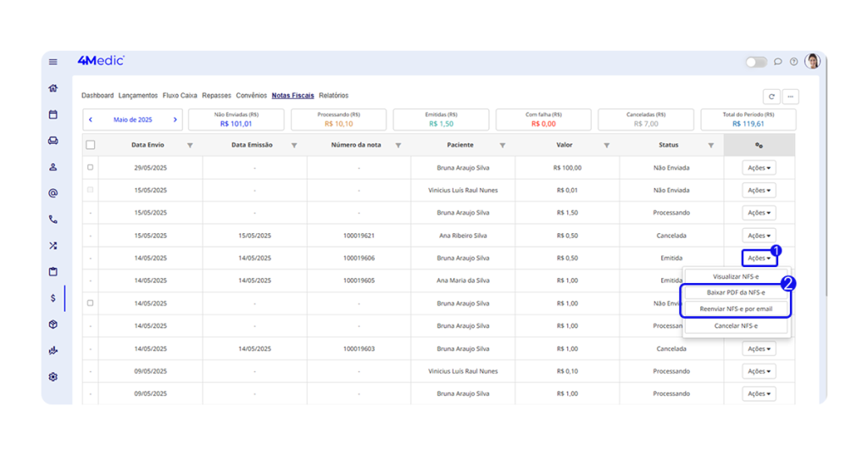Open the shuffle arrows sidebar icon

(x=53, y=246)
